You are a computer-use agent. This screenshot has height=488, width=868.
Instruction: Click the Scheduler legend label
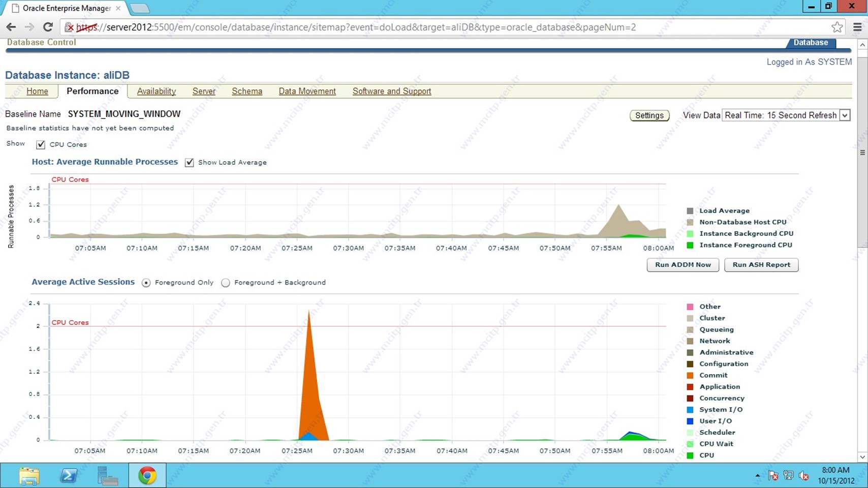tap(717, 433)
